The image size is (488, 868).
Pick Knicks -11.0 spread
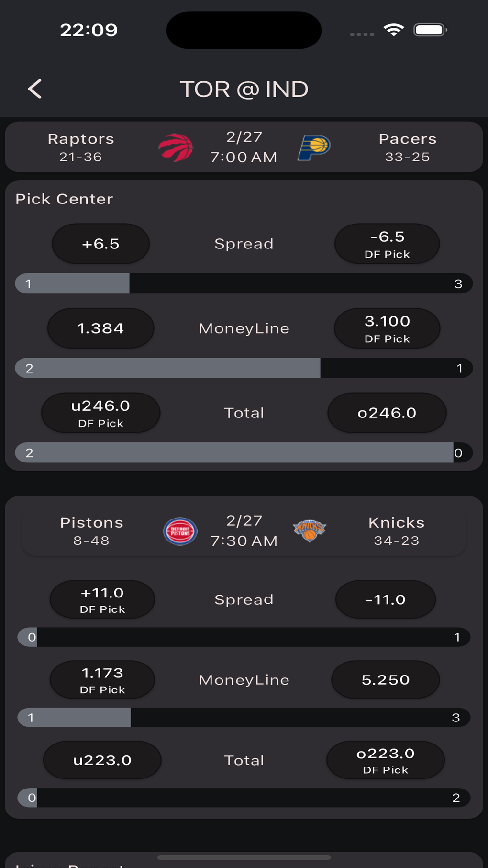coord(385,599)
